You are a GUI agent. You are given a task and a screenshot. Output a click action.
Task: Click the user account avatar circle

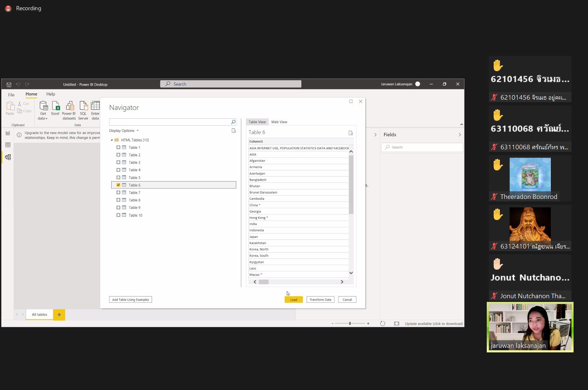point(418,84)
